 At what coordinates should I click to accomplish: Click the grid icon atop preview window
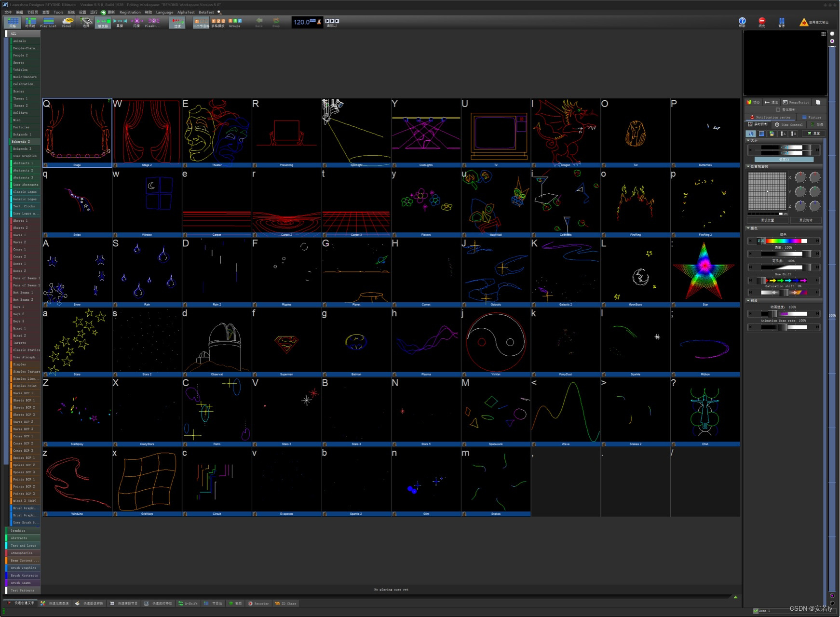[x=823, y=34]
